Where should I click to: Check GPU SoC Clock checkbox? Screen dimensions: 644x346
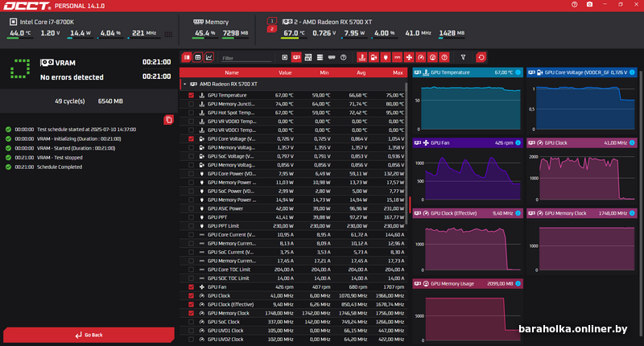pyautogui.click(x=191, y=322)
